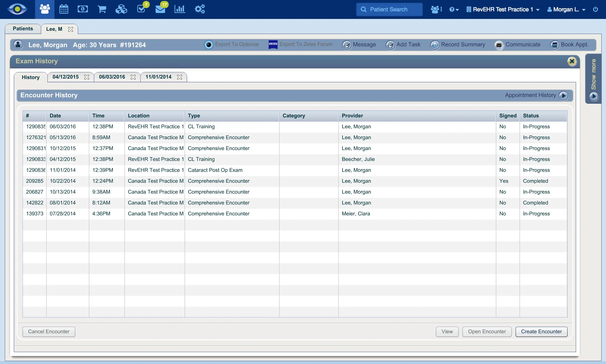The width and height of the screenshot is (606, 364).
Task: Click the billing dollar icon in toolbar
Action: [83, 9]
